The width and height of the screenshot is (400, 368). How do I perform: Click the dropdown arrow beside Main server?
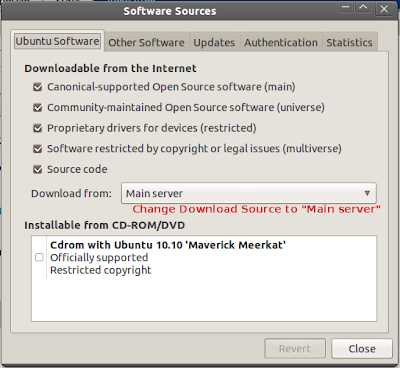tap(367, 193)
